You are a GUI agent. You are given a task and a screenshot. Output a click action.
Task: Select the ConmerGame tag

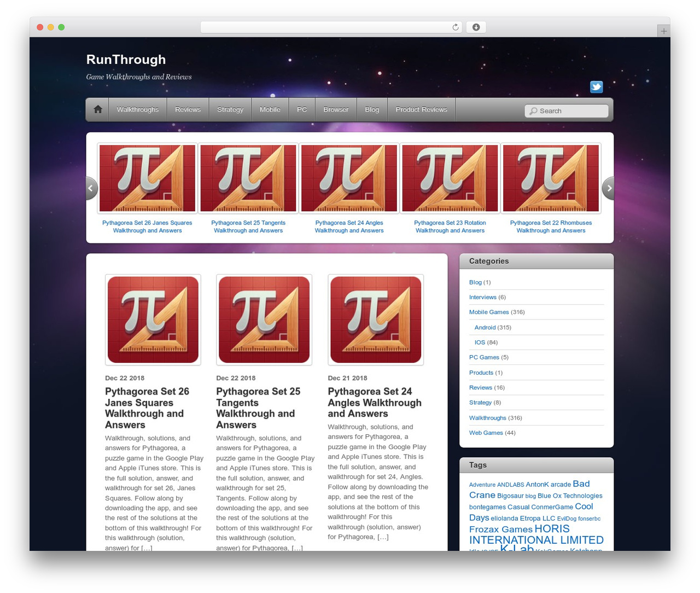552,507
